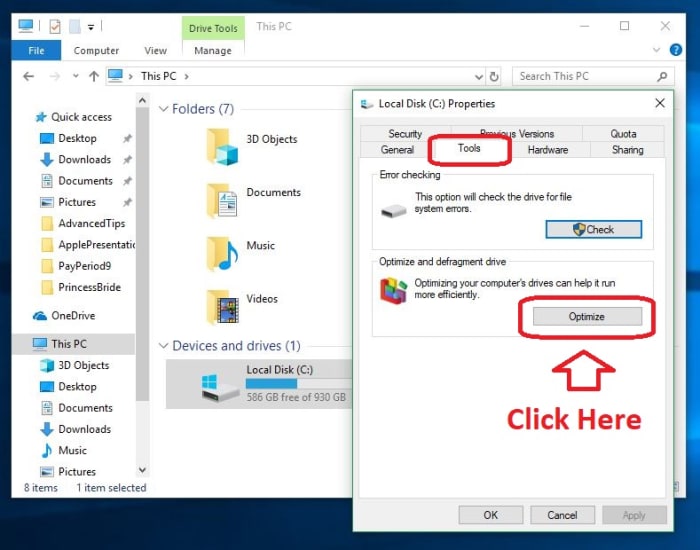Viewport: 700px width, 550px height.
Task: Click the help question mark icon
Action: [674, 50]
